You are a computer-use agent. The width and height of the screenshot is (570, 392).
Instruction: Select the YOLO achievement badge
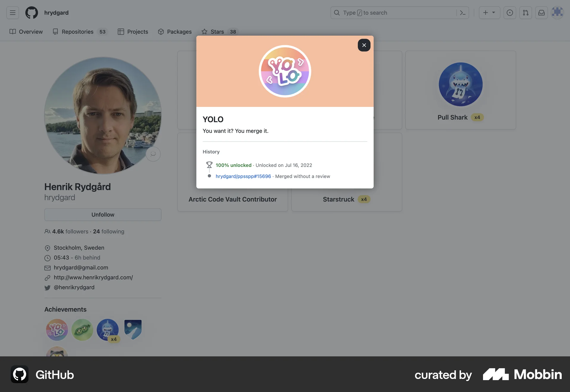click(x=57, y=330)
